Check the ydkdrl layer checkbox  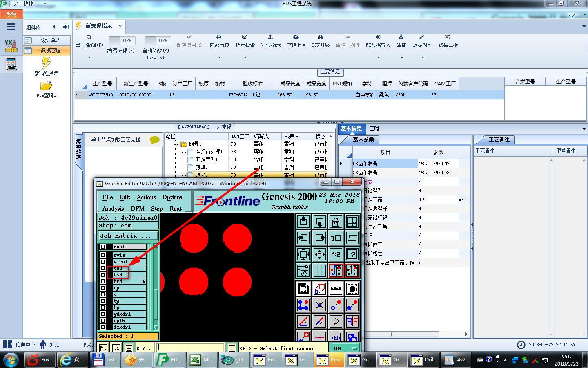103,314
